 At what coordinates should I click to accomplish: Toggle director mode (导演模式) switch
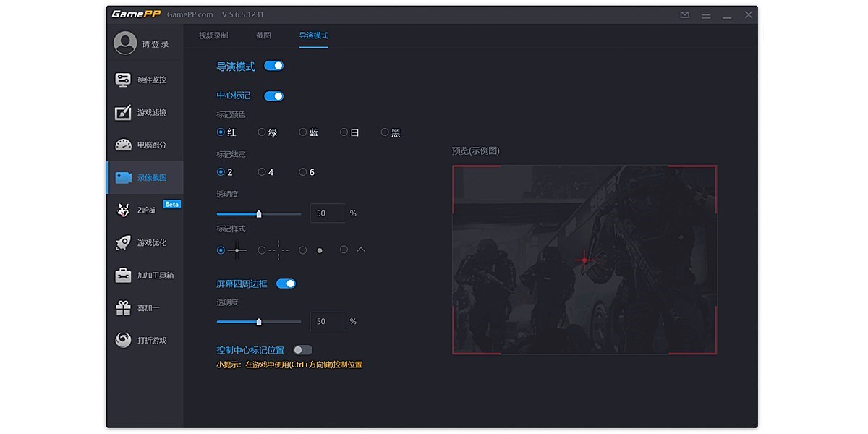274,66
